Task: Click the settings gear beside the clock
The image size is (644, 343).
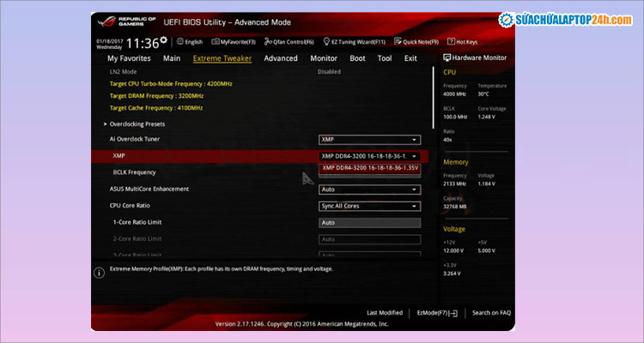Action: point(164,40)
